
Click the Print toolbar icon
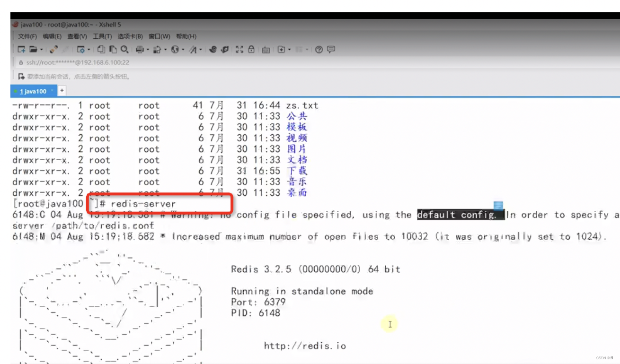[x=139, y=49]
